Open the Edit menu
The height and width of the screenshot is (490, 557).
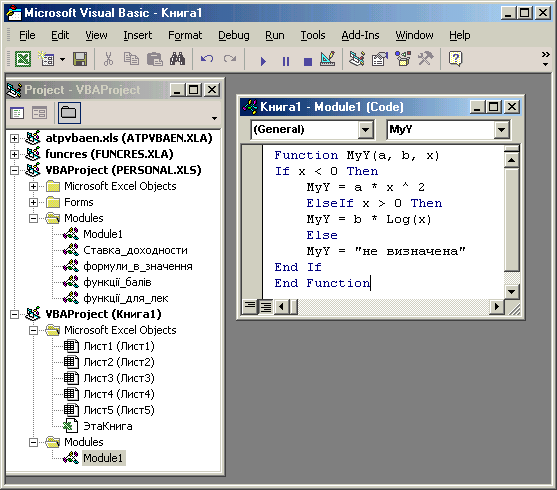pos(60,35)
